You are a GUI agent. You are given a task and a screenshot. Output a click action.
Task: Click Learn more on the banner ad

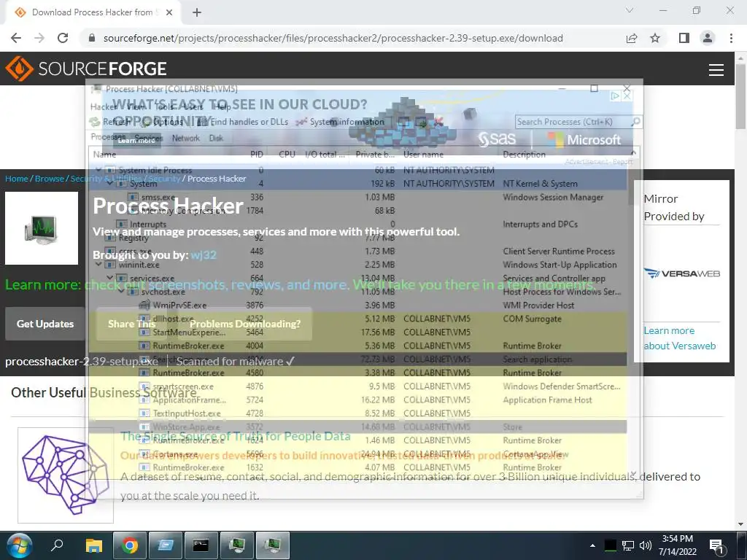coord(136,141)
